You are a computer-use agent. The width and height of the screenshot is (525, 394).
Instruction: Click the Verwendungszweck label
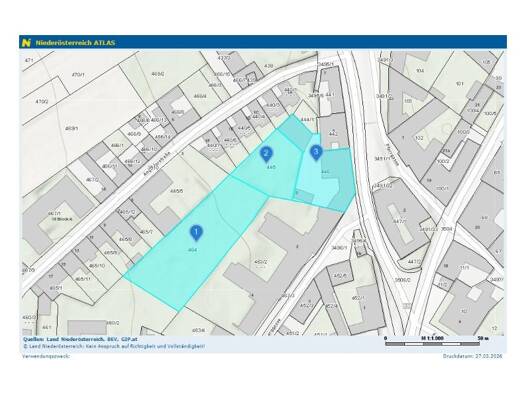(46, 356)
